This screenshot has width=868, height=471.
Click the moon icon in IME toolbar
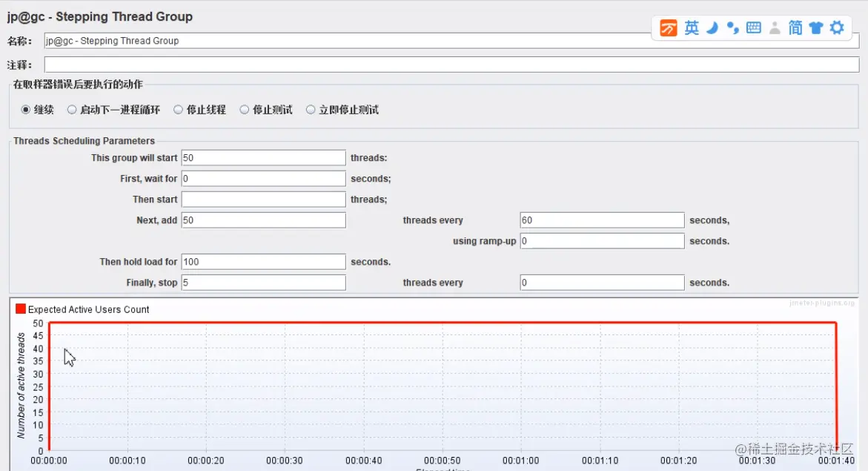pyautogui.click(x=712, y=27)
